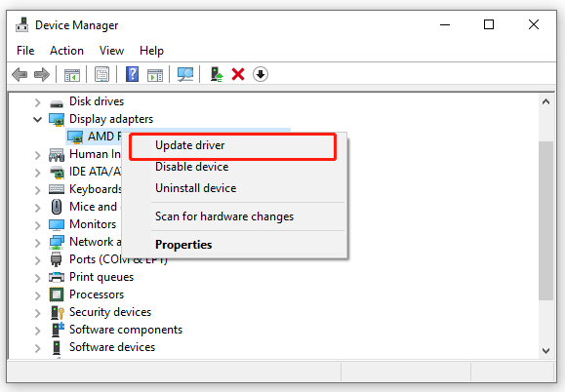The width and height of the screenshot is (565, 392).
Task: Click the red X Uninstall device icon
Action: (x=238, y=74)
